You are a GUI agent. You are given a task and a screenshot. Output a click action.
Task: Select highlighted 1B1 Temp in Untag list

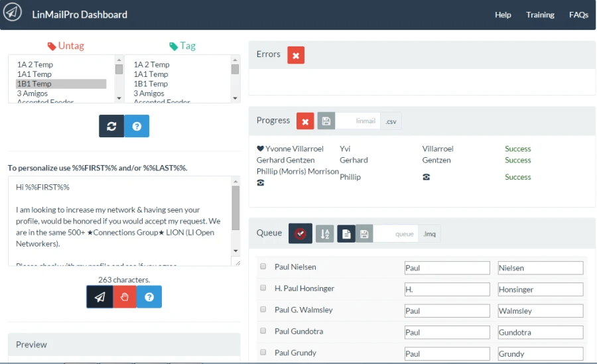pyautogui.click(x=61, y=84)
